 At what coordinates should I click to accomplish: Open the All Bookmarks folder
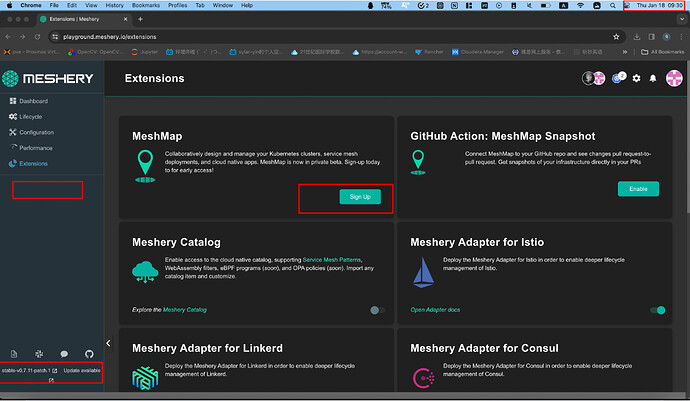pos(663,52)
